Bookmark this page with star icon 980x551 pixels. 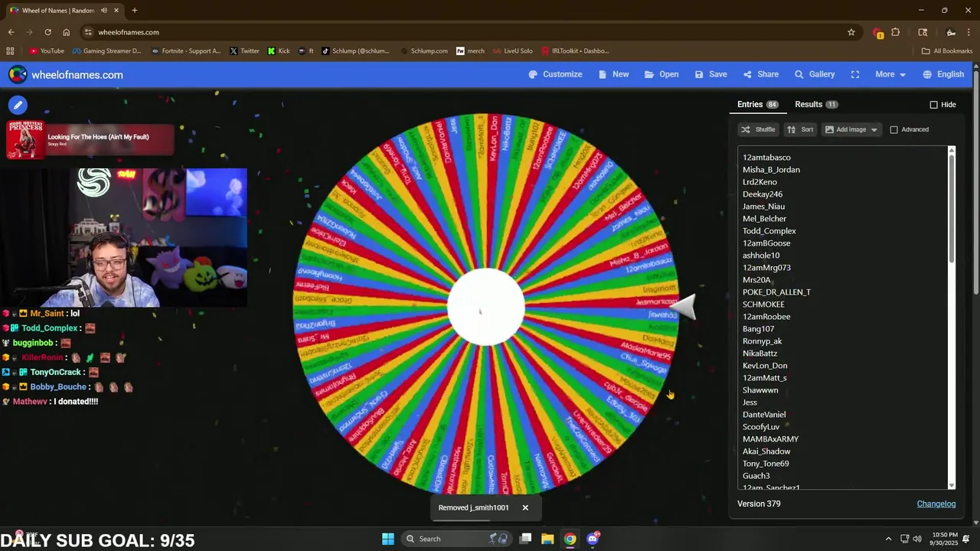tap(851, 32)
